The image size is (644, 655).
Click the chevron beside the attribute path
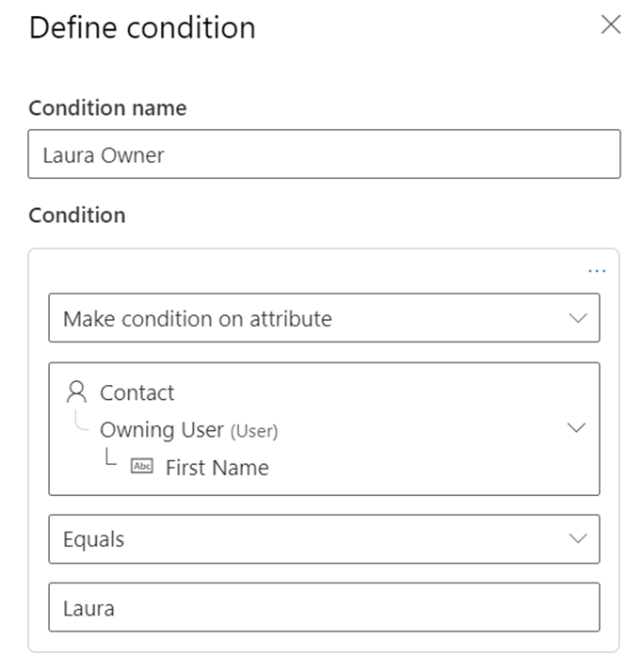coord(578,428)
